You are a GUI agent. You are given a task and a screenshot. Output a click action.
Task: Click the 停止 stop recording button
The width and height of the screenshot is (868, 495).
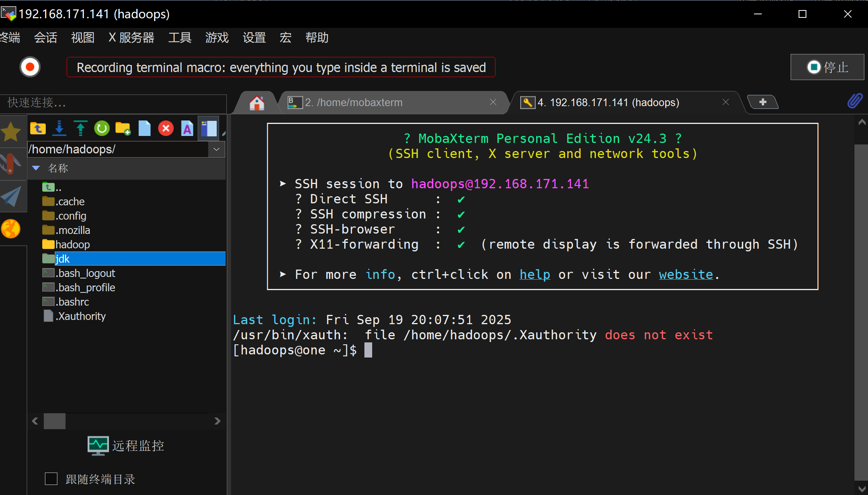click(x=827, y=67)
